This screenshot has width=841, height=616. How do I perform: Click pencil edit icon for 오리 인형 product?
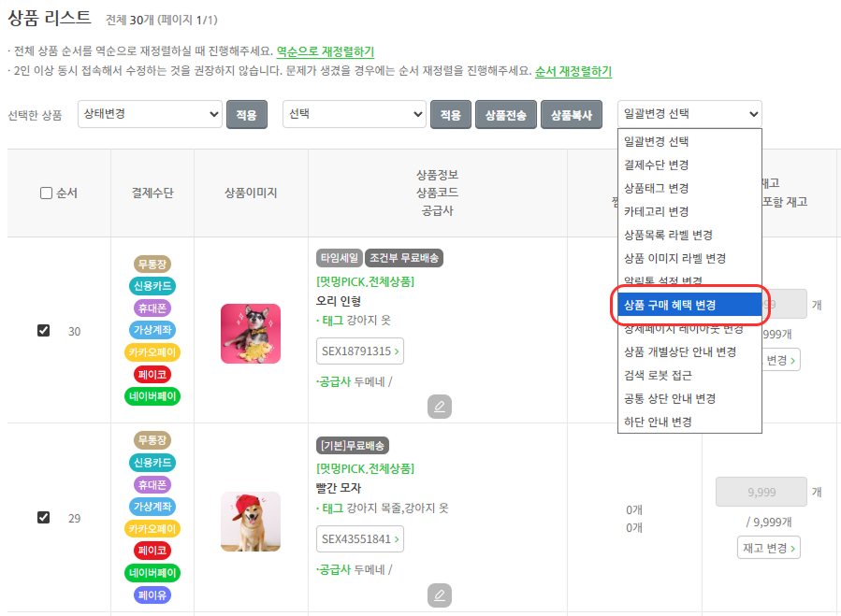click(x=440, y=407)
